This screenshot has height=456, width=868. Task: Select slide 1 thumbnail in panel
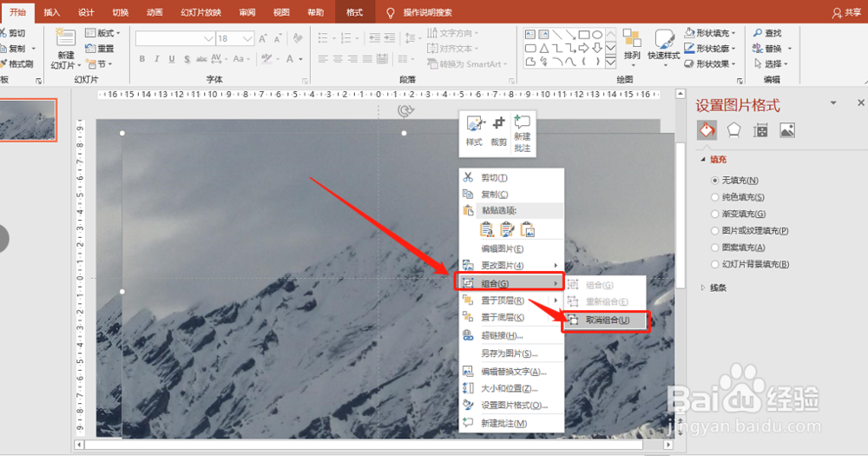click(x=28, y=120)
